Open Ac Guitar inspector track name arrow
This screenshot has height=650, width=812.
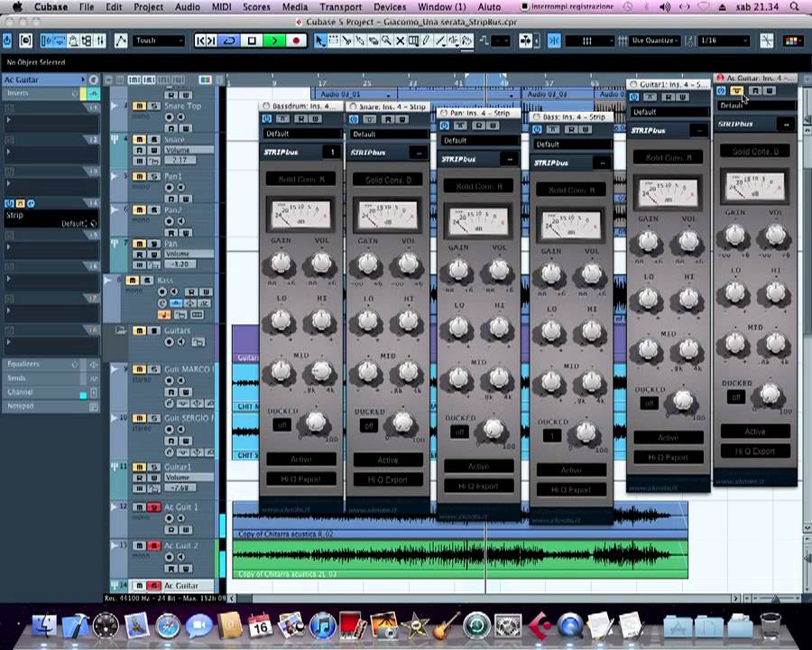click(x=83, y=79)
